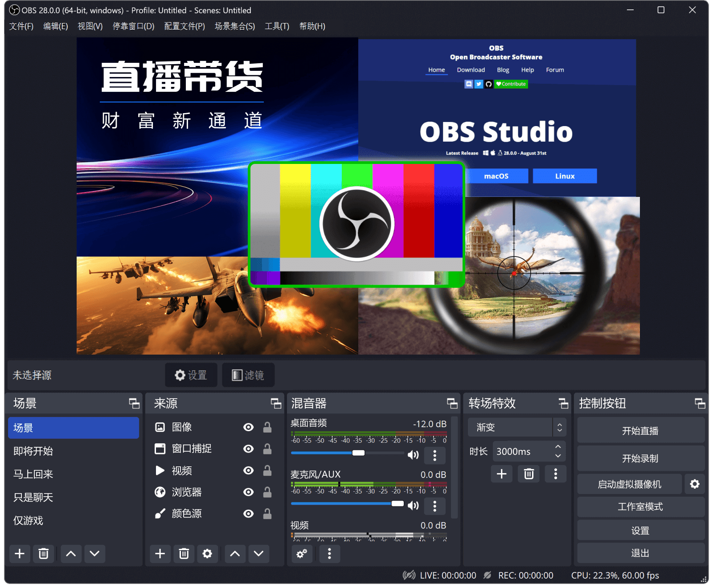Toggle visibility of 窗口捕捉 source
Image resolution: width=713 pixels, height=588 pixels.
[249, 449]
